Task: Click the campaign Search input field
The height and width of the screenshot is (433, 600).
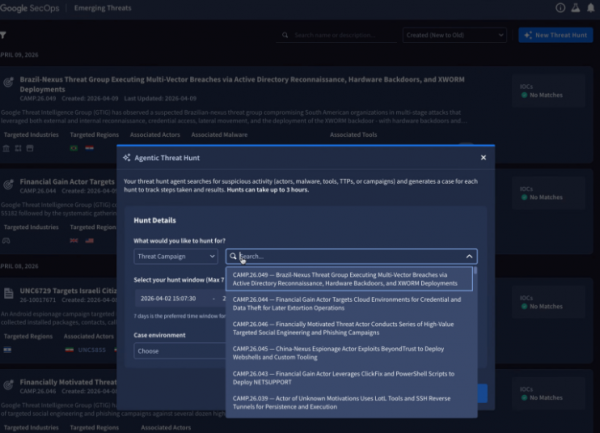Action: click(350, 256)
